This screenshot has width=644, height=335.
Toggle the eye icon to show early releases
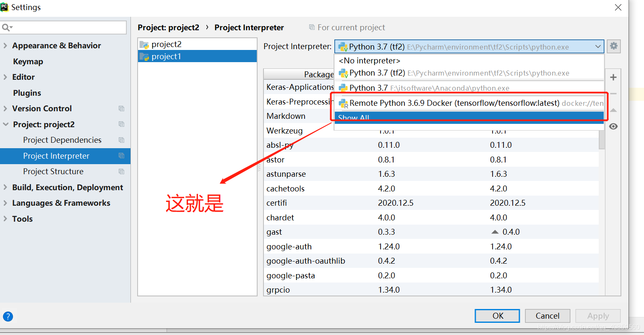[x=613, y=126]
